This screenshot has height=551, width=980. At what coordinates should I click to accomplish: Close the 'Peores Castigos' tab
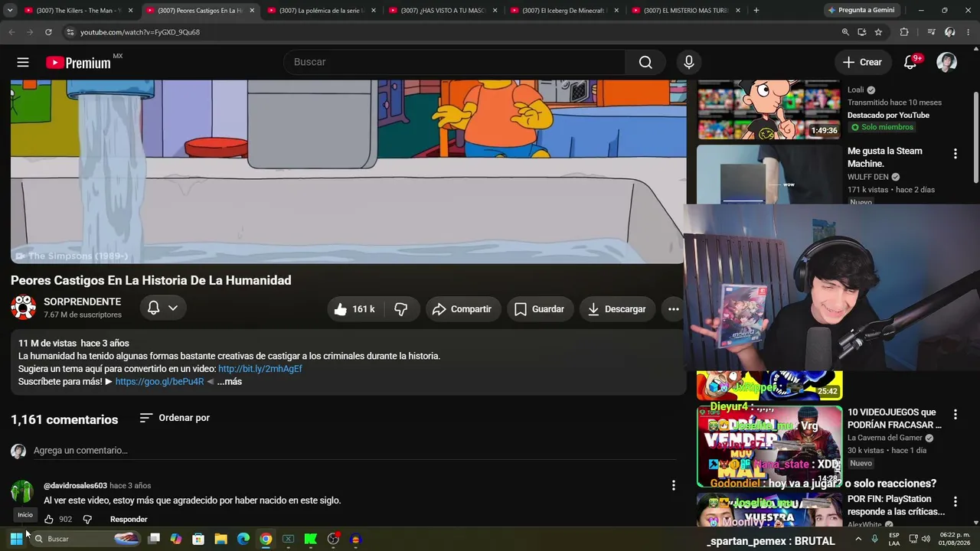point(252,11)
